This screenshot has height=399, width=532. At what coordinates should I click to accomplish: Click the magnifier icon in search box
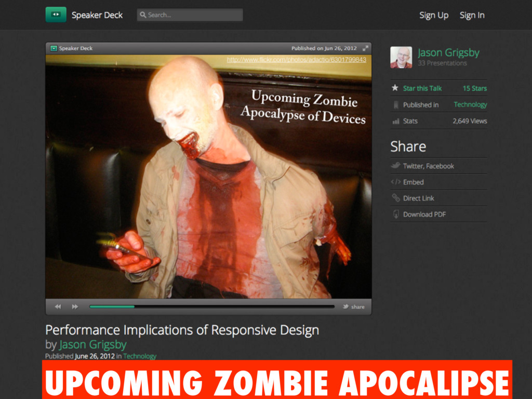[x=143, y=15]
